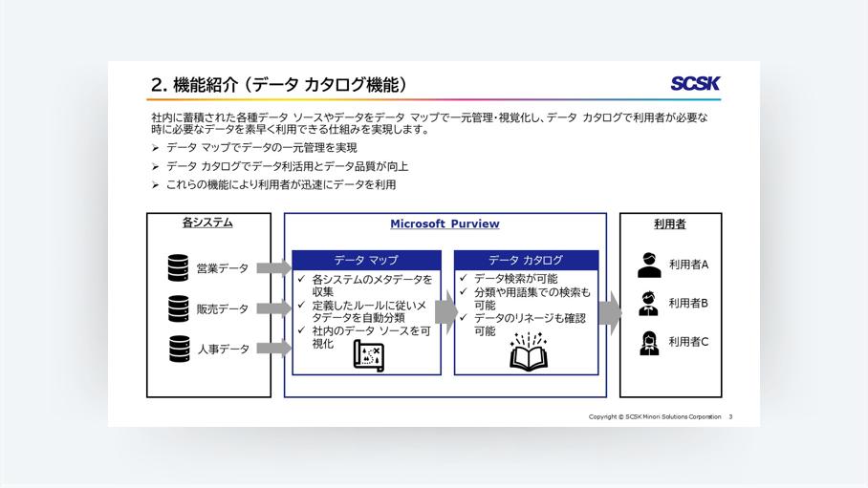The image size is (868, 488).
Task: Click the 販売データ label
Action: tap(223, 308)
